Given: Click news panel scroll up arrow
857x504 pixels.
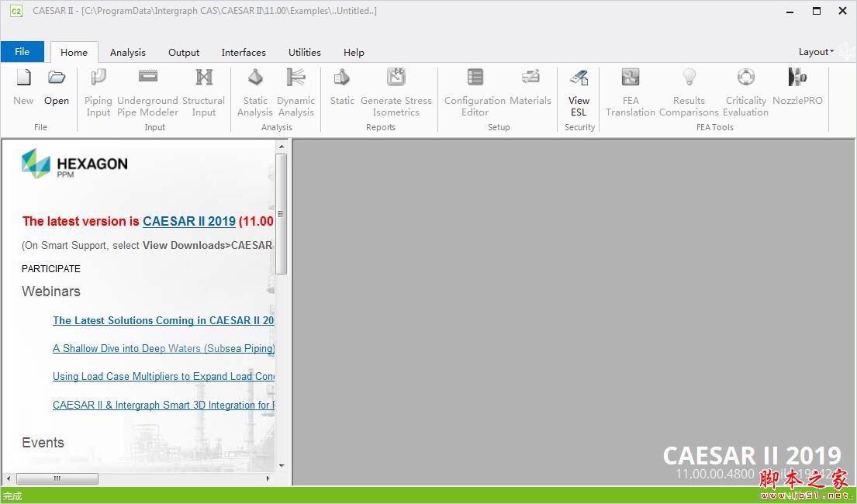Looking at the screenshot, I should pos(282,147).
